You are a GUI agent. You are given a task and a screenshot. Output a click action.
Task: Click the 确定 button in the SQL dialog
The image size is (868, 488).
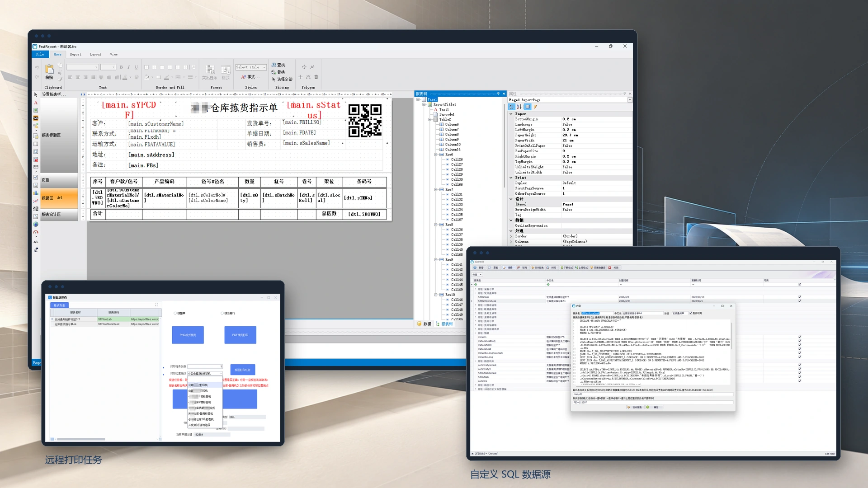pyautogui.click(x=654, y=407)
